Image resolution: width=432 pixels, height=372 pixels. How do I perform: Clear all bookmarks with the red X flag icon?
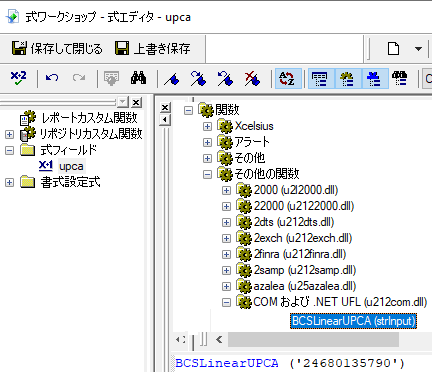[x=252, y=79]
